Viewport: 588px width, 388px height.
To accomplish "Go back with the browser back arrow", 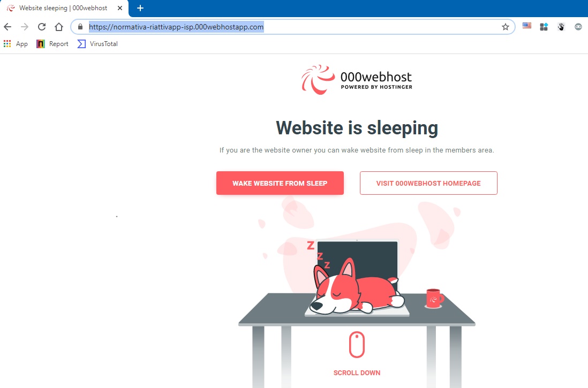I will pos(7,27).
